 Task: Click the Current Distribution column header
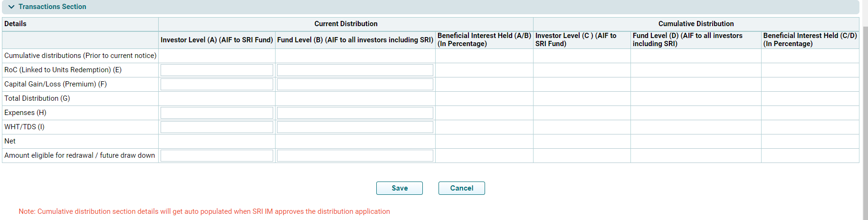[345, 24]
